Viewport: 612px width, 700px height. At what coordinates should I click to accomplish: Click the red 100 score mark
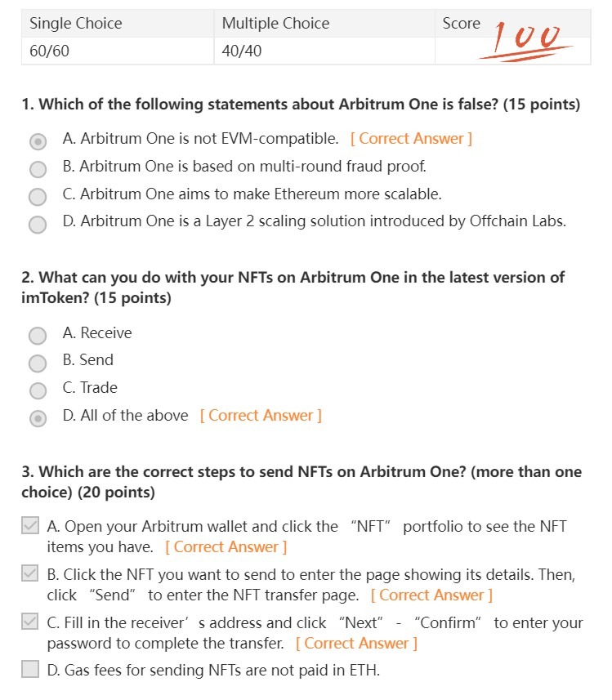pyautogui.click(x=526, y=38)
